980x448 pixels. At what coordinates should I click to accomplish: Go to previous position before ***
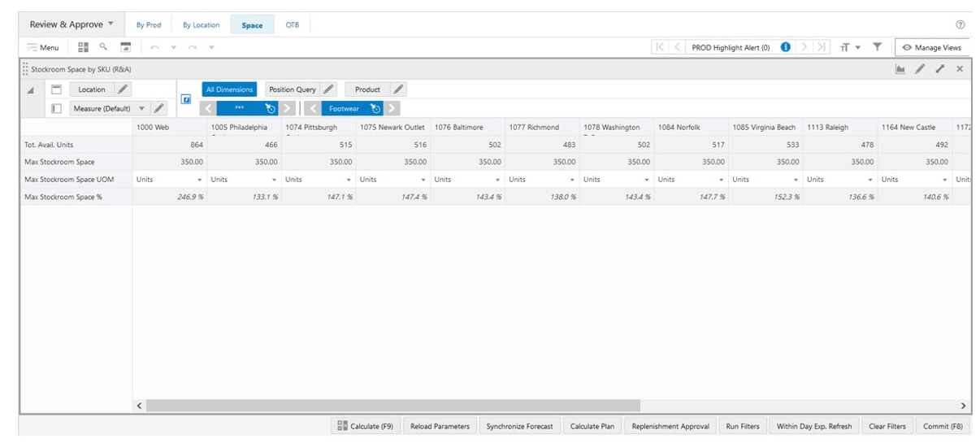coord(208,108)
